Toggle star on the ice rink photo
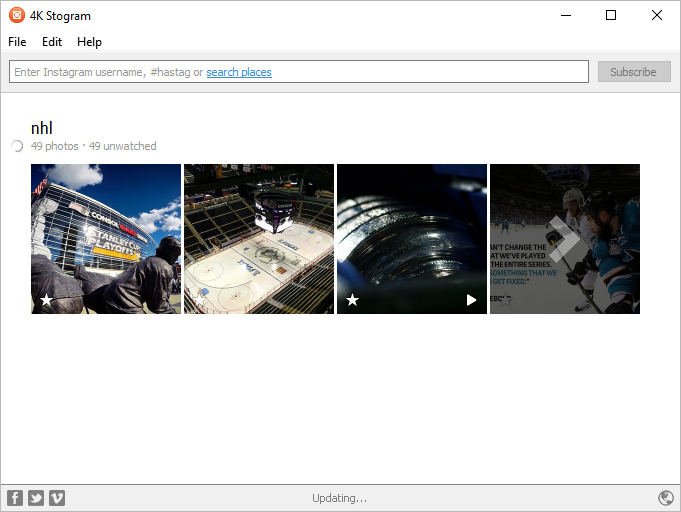Image resolution: width=681 pixels, height=512 pixels. click(199, 300)
